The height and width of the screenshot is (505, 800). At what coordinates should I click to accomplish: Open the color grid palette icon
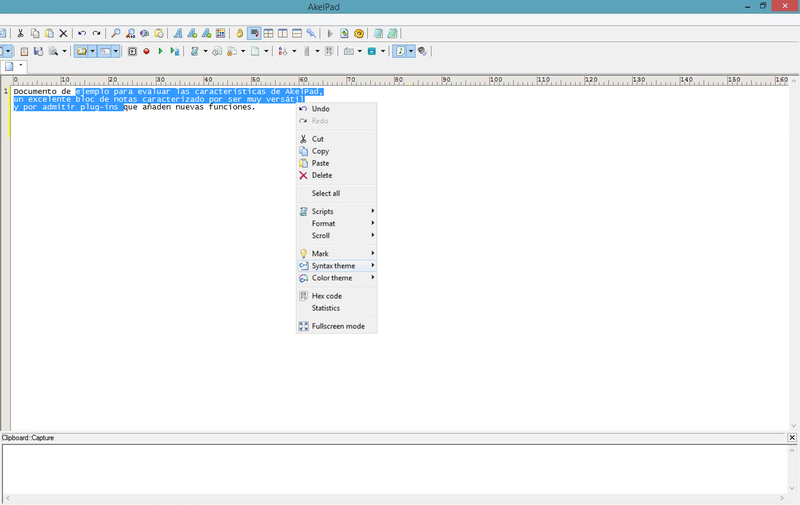220,34
